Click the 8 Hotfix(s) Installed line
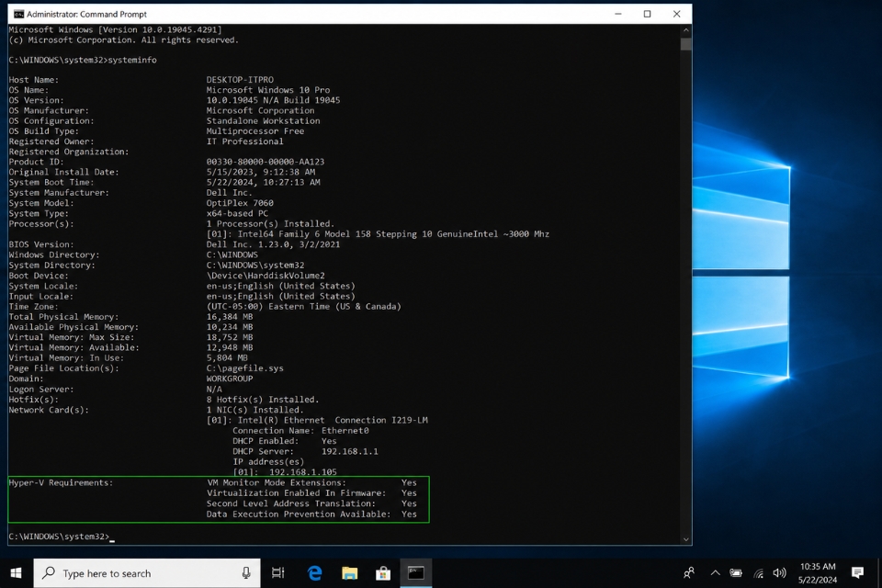 pyautogui.click(x=262, y=400)
